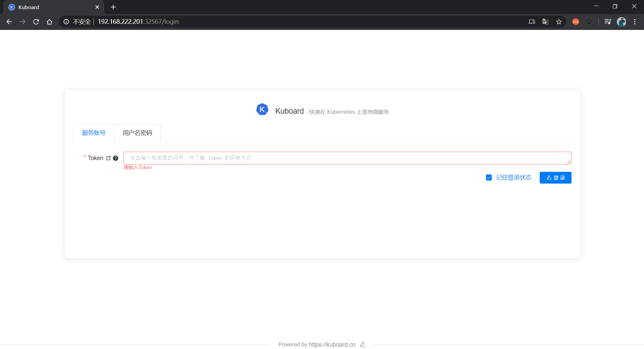
Task: Toggle the 记住登录状态 checkbox
Action: (x=489, y=178)
